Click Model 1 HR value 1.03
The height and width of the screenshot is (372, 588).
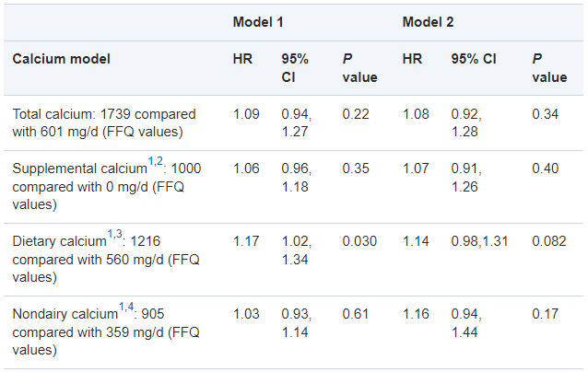pos(245,314)
